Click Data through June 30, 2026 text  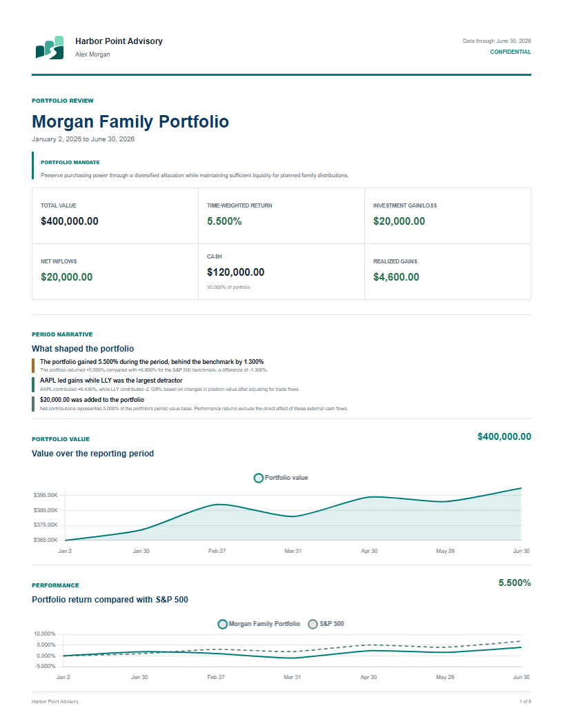pyautogui.click(x=497, y=41)
